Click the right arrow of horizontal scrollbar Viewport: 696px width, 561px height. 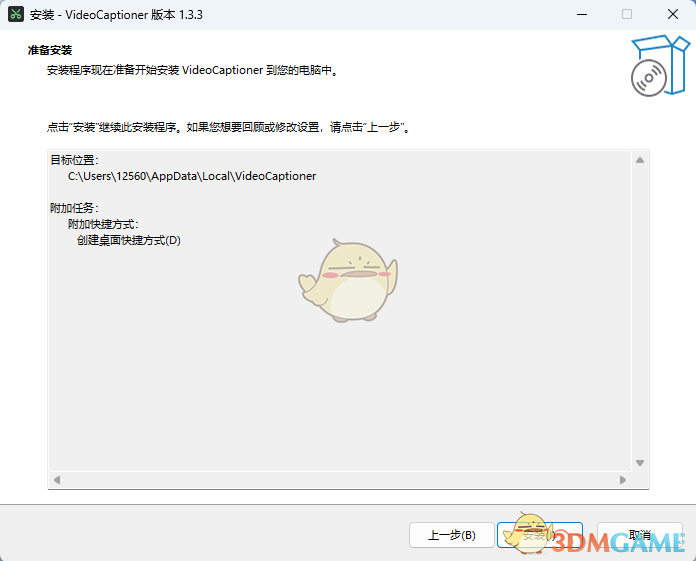(624, 480)
